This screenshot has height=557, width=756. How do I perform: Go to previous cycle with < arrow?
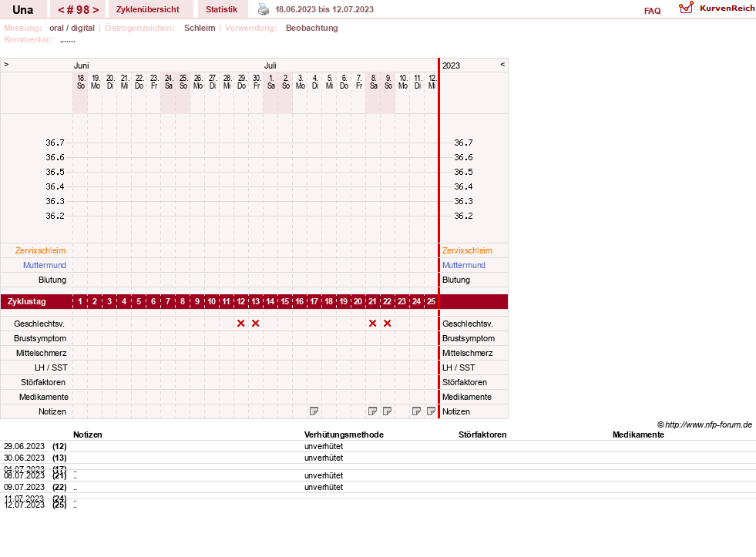pyautogui.click(x=61, y=10)
